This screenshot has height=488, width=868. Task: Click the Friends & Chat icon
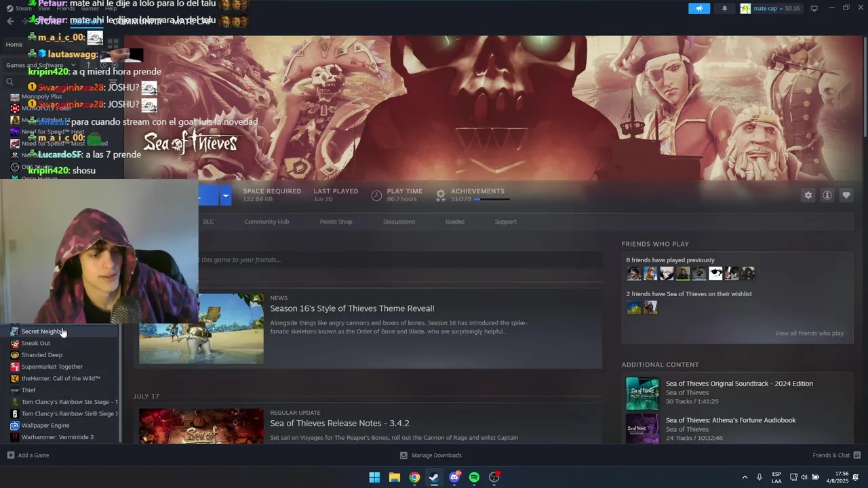tap(857, 455)
